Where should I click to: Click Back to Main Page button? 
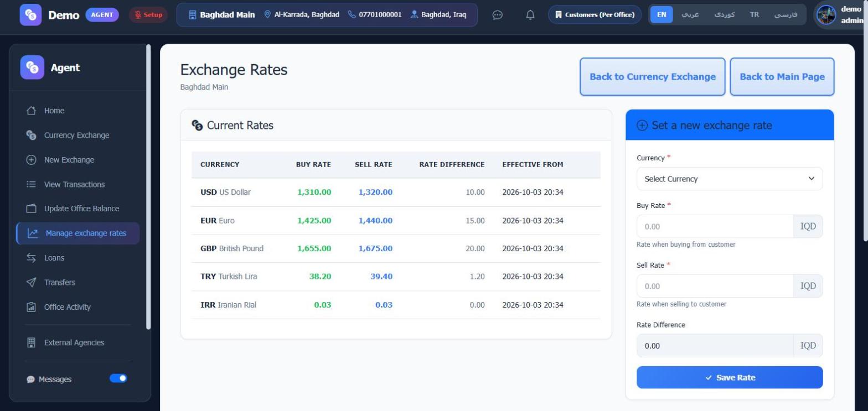(782, 77)
